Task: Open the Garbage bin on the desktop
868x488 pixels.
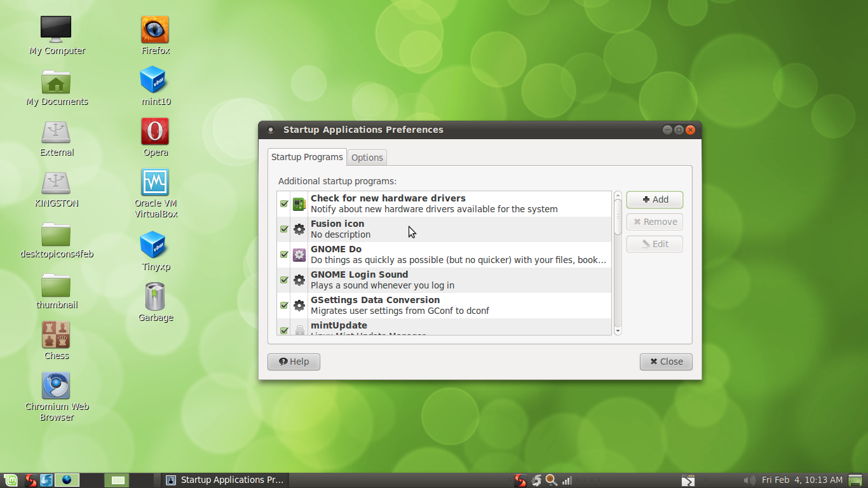Action: coord(154,295)
